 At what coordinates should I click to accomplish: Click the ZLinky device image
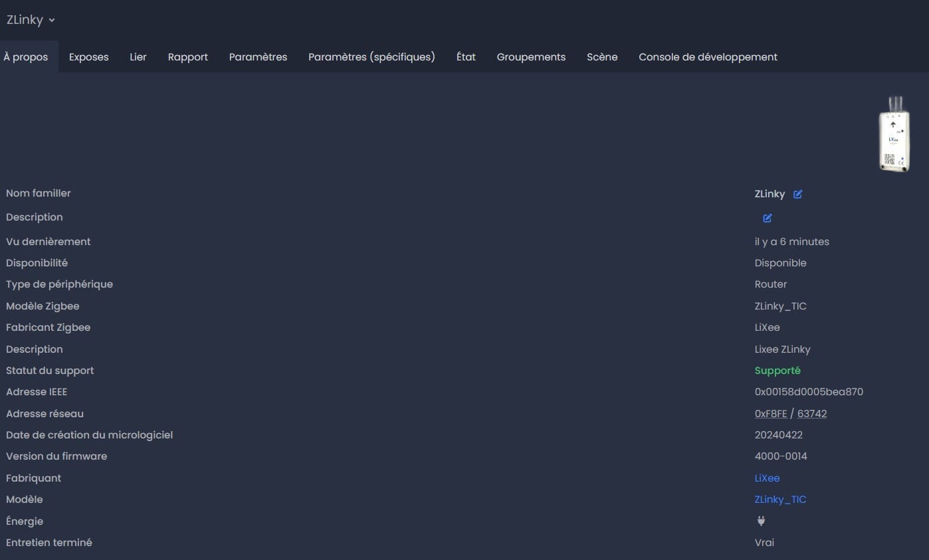[894, 134]
